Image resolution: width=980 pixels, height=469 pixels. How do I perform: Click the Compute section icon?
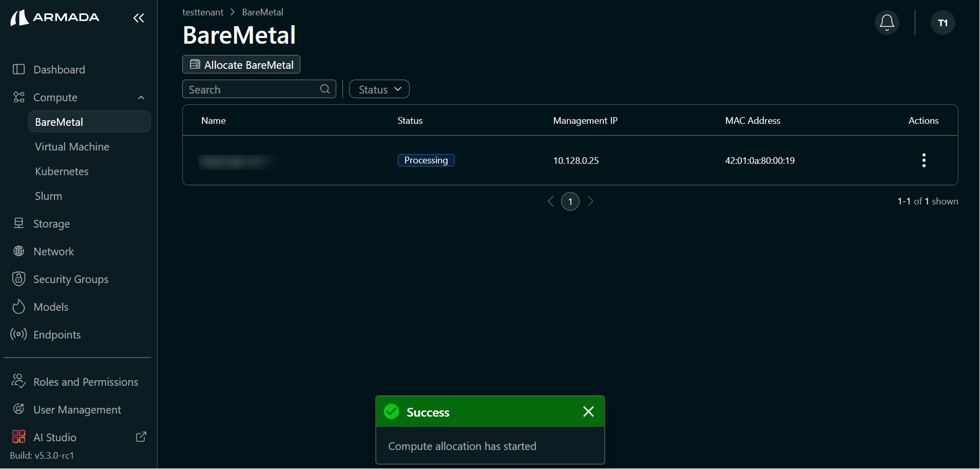[x=19, y=97]
